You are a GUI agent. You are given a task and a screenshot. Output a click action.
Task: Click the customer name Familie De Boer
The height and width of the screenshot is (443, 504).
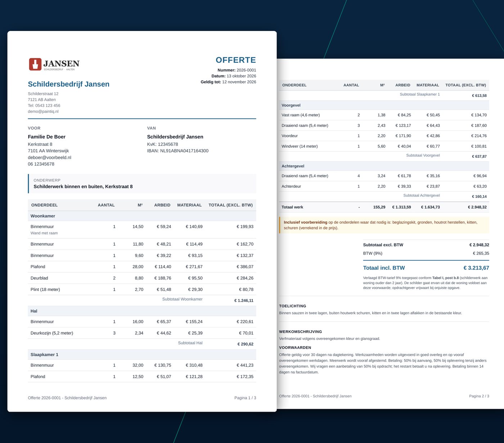tap(47, 137)
